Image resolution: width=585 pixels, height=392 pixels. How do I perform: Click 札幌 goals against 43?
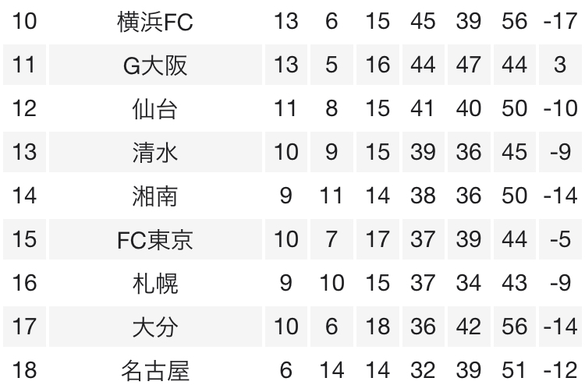515,283
